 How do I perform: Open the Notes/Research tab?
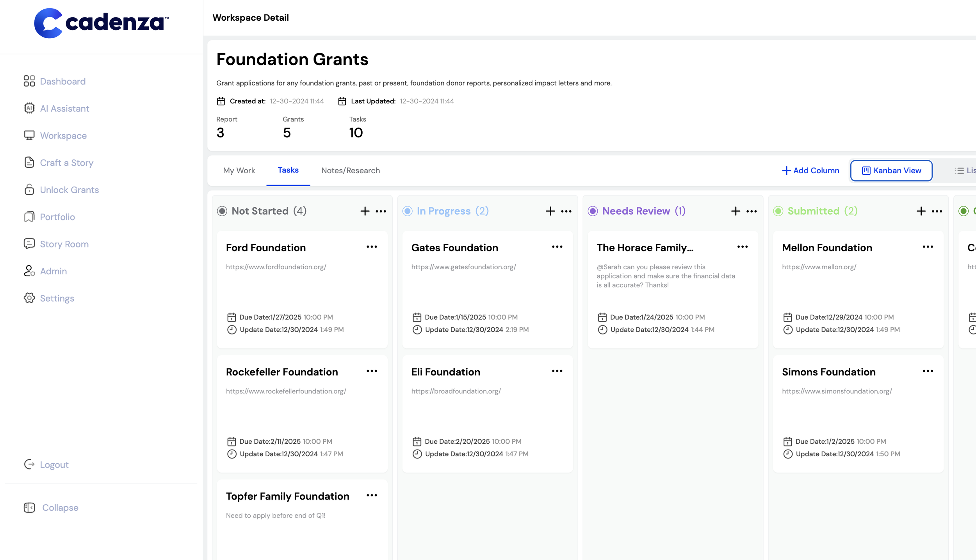351,171
